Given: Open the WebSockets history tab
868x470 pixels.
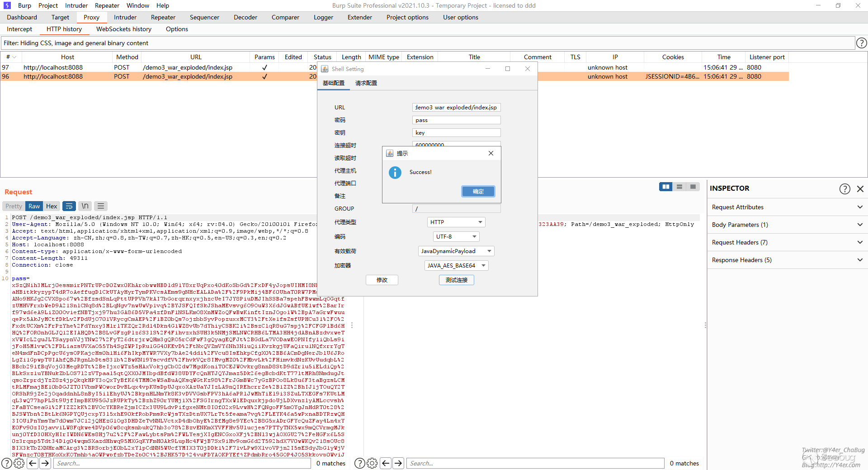Looking at the screenshot, I should pyautogui.click(x=123, y=29).
